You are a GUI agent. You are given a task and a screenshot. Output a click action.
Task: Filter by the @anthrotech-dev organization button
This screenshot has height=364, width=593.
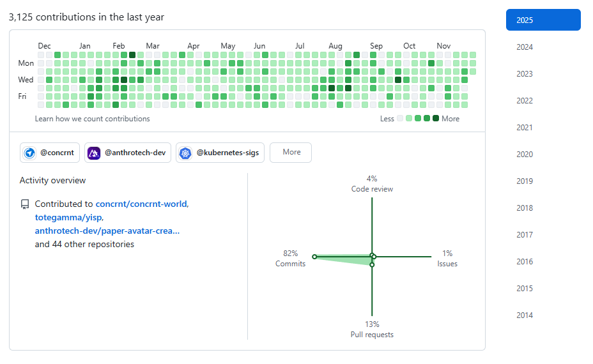pyautogui.click(x=128, y=153)
